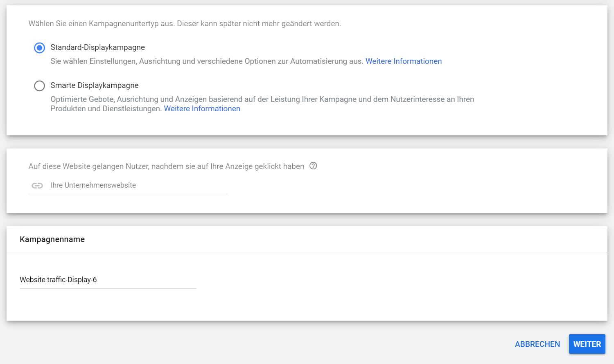Click the Kampagnenname section heading
Screen dimensions: 614x364
pos(52,239)
